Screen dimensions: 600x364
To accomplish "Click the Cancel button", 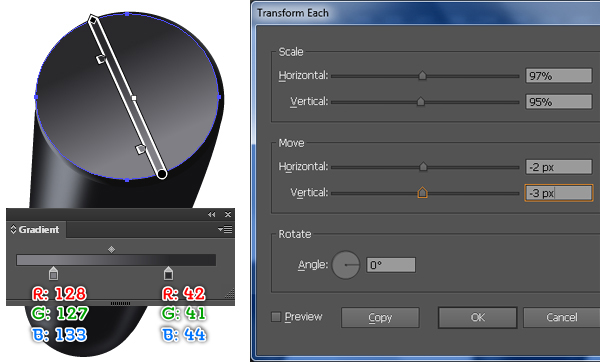I will point(561,317).
